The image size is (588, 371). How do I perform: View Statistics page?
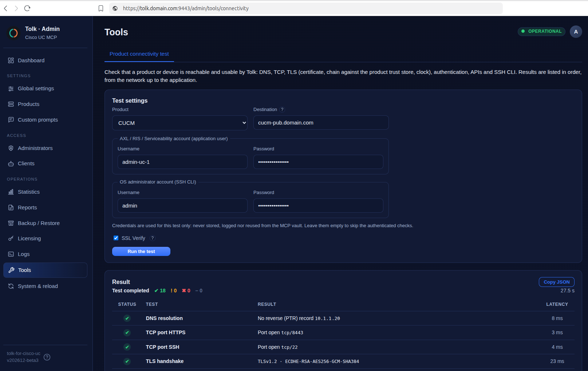tap(45, 192)
